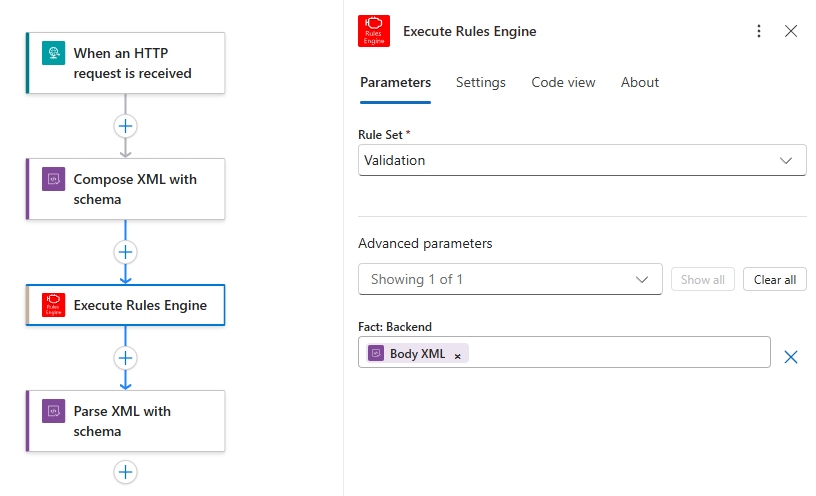Click the Clear all button
Screen dimensions: 816x496
pyautogui.click(x=774, y=279)
